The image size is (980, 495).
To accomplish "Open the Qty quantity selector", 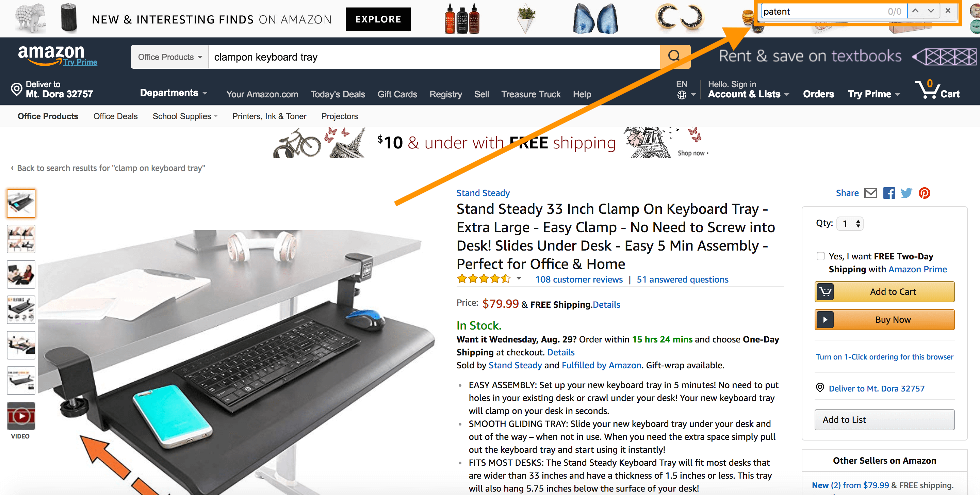I will (851, 224).
